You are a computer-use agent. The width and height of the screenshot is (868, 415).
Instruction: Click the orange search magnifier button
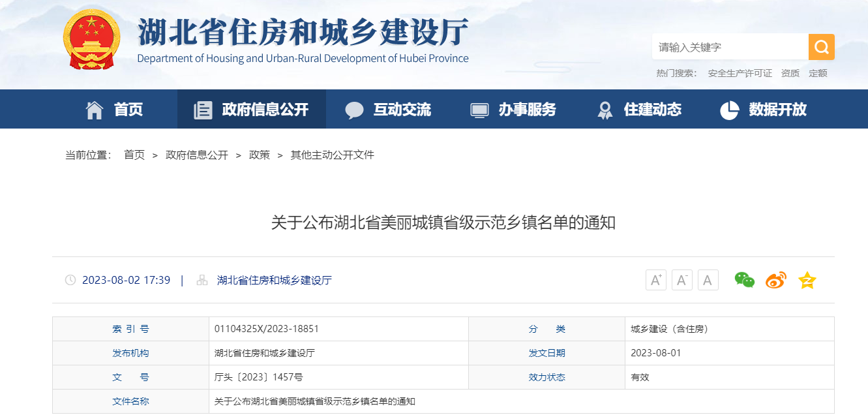point(821,47)
